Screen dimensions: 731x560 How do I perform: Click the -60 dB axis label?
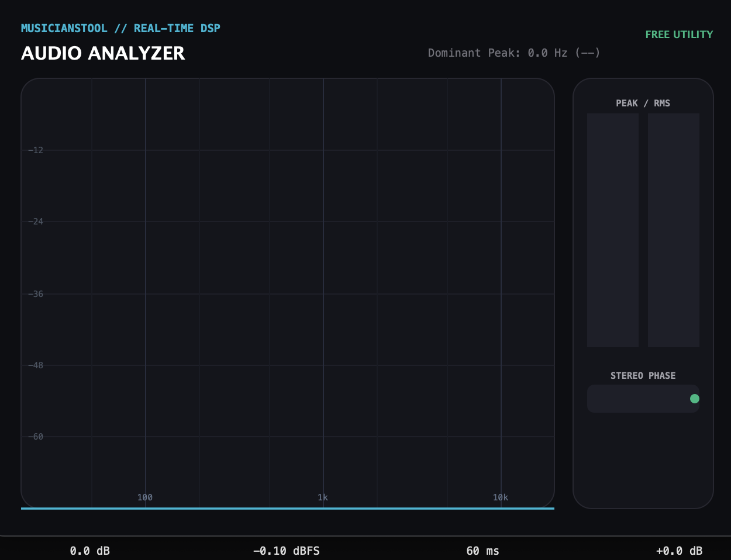[36, 437]
